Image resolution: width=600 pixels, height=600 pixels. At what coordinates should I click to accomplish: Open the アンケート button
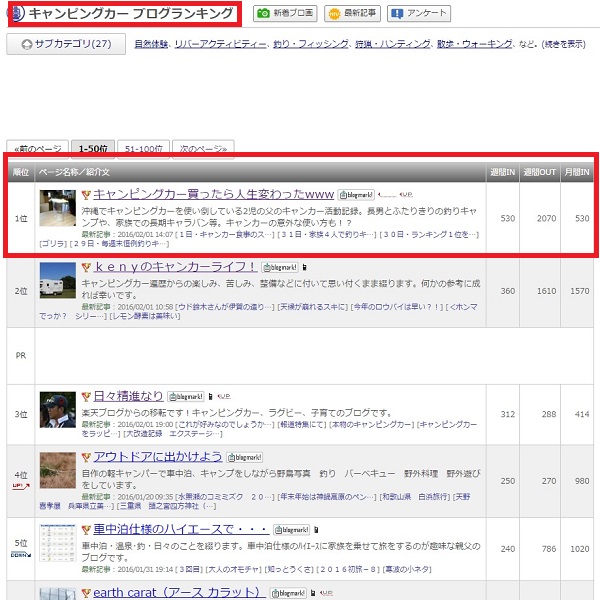point(419,14)
